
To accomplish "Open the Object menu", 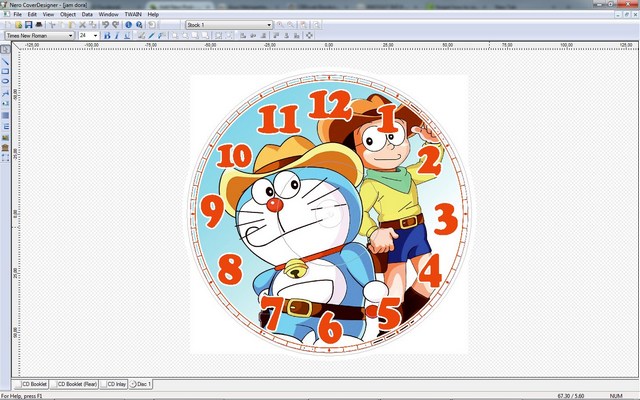I will [68, 14].
